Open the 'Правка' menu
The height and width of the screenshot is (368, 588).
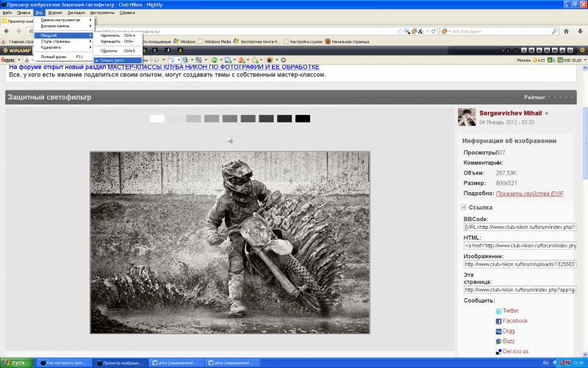coord(24,13)
